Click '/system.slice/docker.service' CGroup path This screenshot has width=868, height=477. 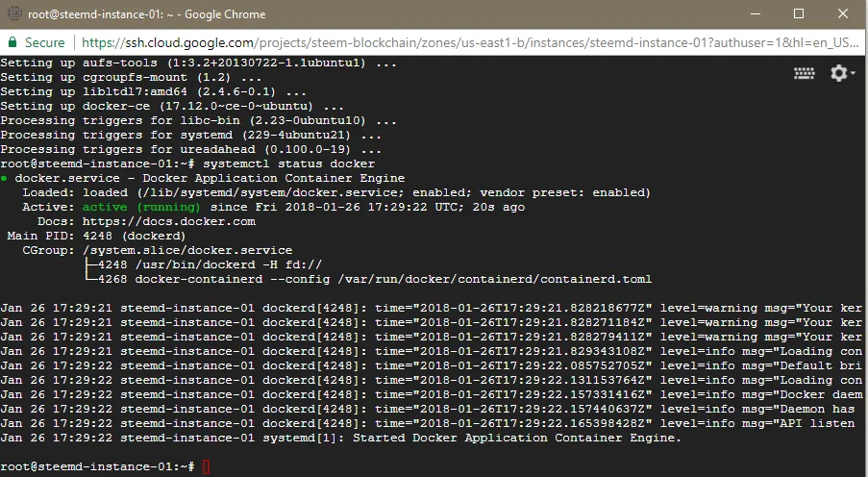(x=187, y=250)
